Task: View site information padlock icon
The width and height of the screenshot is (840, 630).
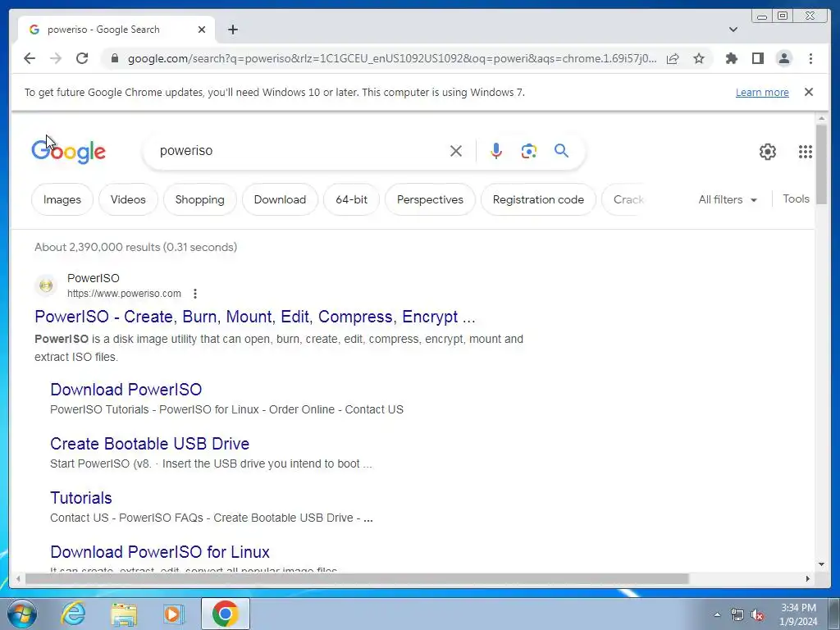Action: tap(114, 58)
